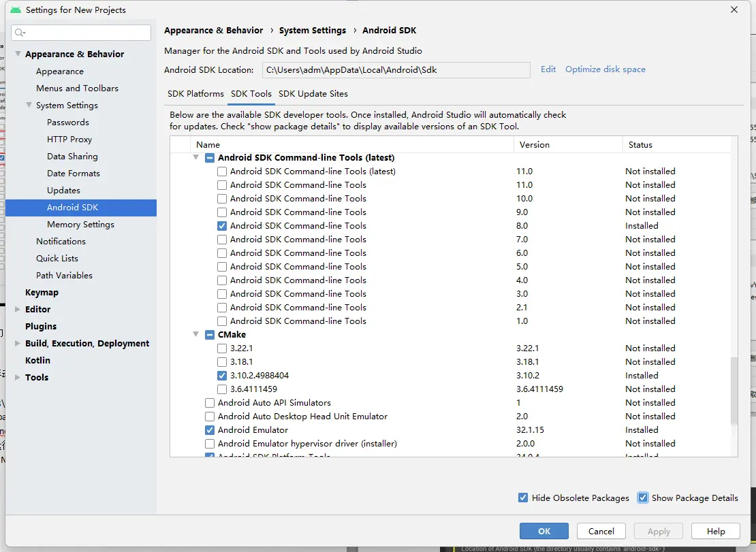Collapse Appearance & Behavior tree node
The image size is (756, 552).
[x=18, y=54]
